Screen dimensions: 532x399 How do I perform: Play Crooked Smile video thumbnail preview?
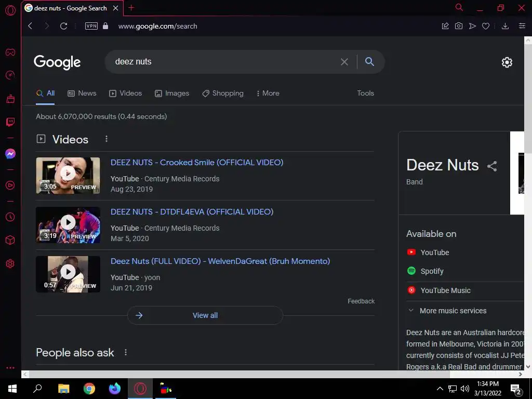tap(68, 176)
